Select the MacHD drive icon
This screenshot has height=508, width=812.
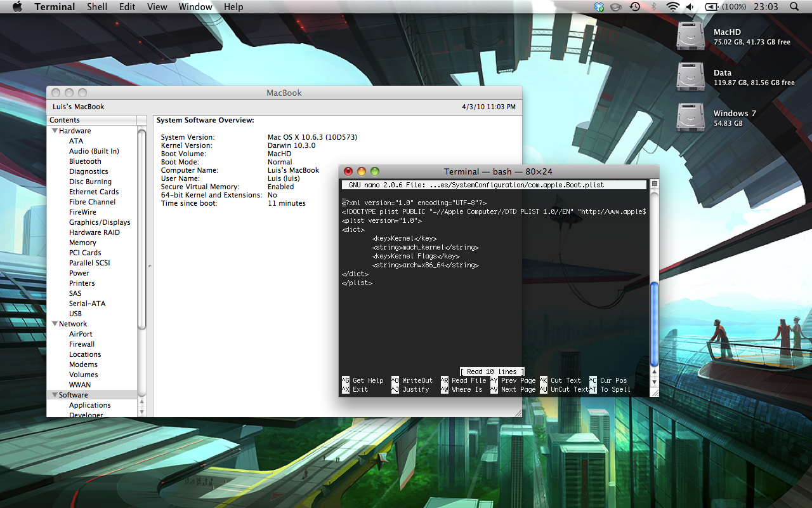[690, 36]
